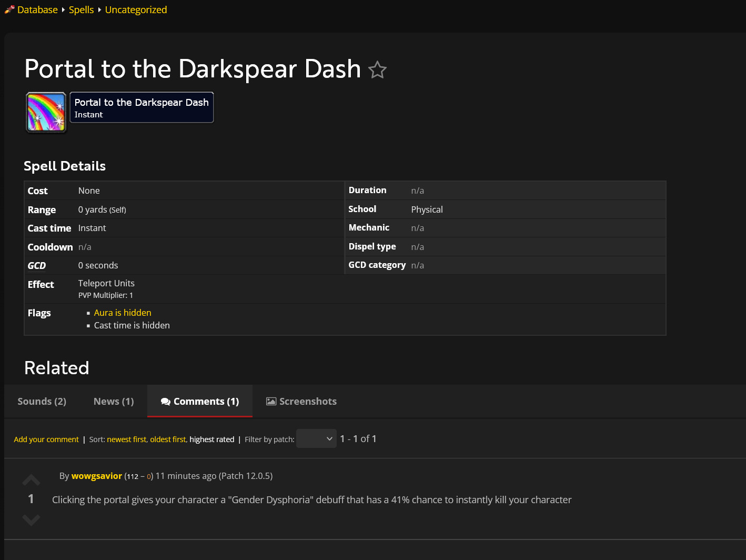
Task: Open the Screenshots tab
Action: click(x=301, y=401)
